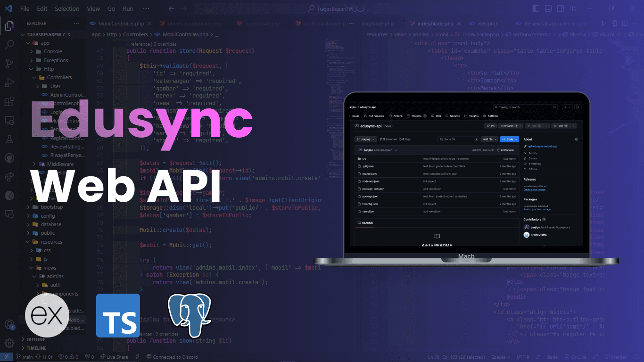This screenshot has height=362, width=644.
Task: Click the Unwatch button on GitHub
Action: click(x=511, y=126)
